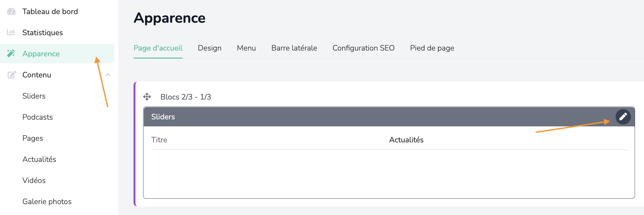
Task: Open Podcasts in sidebar
Action: click(37, 117)
